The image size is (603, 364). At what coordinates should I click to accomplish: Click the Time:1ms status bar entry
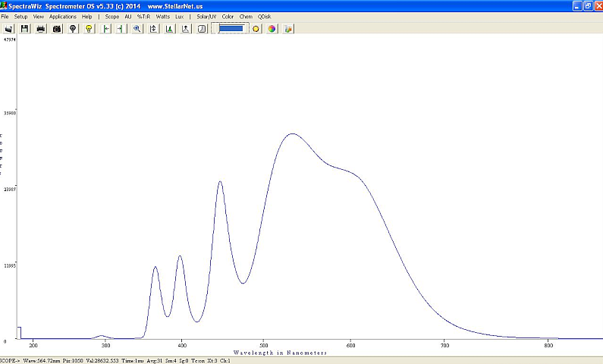pyautogui.click(x=133, y=361)
